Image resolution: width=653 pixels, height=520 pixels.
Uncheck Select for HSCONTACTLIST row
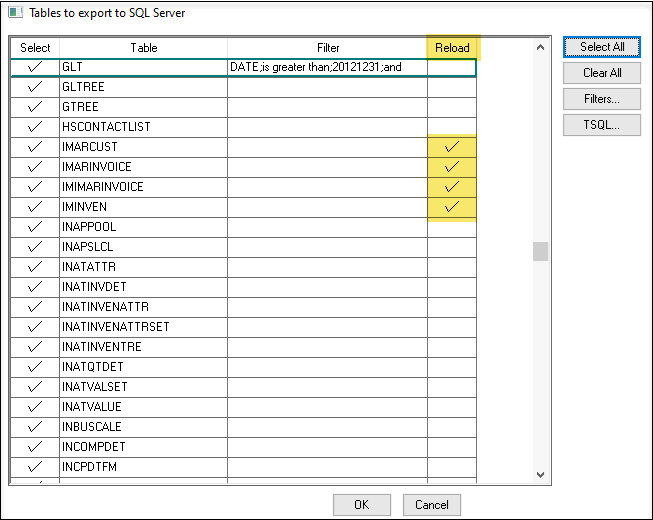point(35,127)
